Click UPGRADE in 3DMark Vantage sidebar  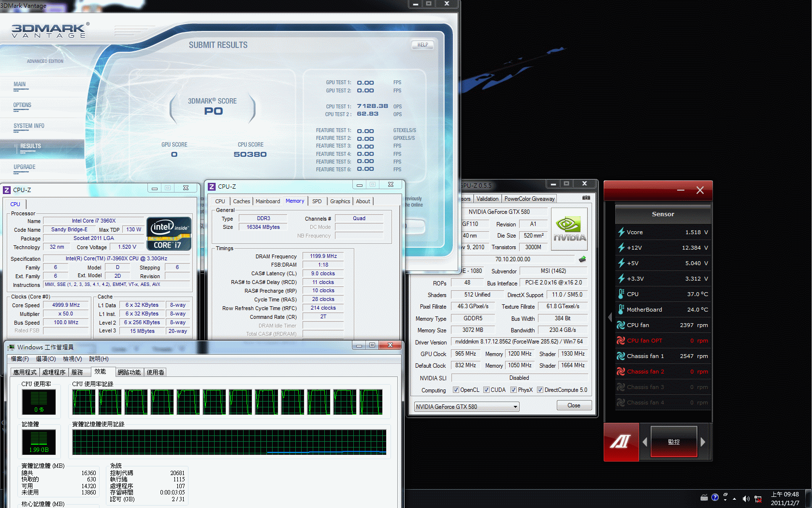pos(25,167)
